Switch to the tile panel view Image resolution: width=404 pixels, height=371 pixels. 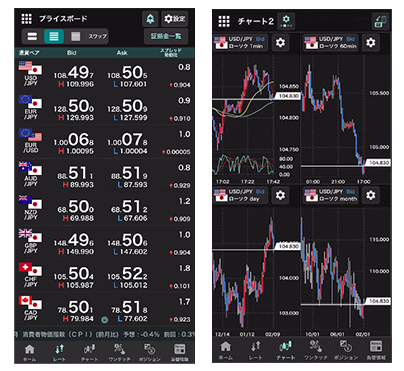click(x=76, y=36)
